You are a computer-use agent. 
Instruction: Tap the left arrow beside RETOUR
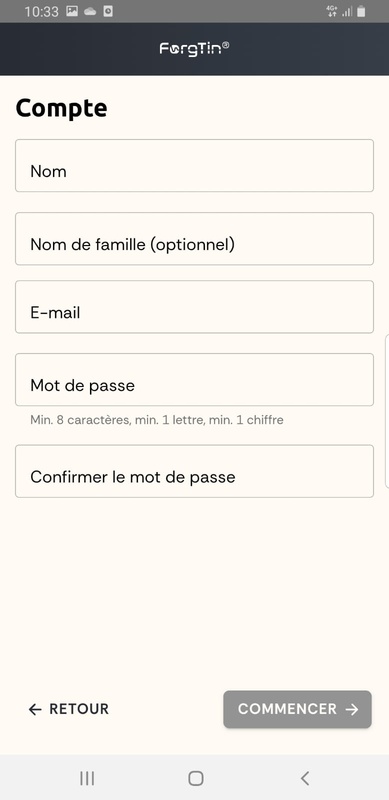[35, 709]
